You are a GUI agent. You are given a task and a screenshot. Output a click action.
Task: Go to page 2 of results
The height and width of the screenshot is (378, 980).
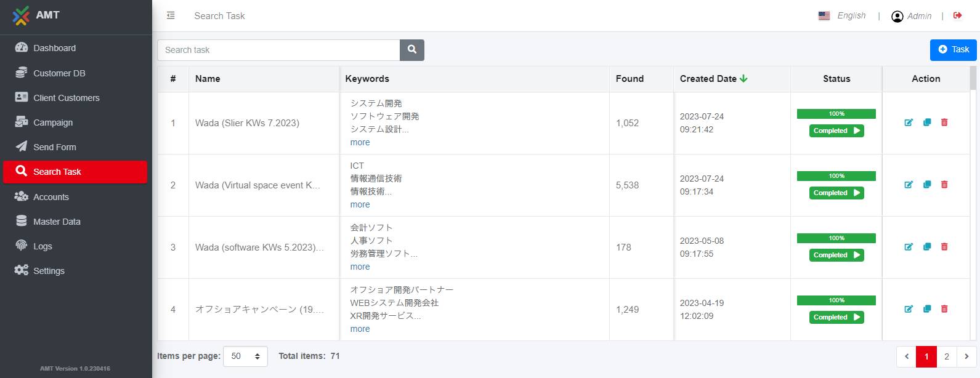(947, 356)
